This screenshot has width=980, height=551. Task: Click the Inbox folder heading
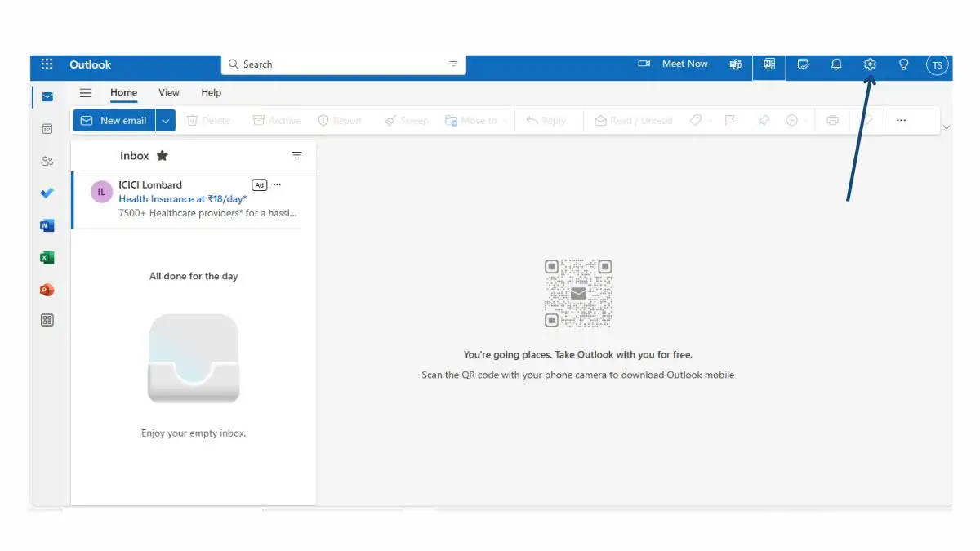(x=135, y=155)
